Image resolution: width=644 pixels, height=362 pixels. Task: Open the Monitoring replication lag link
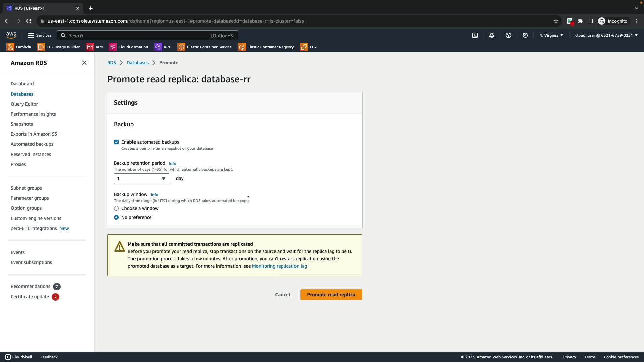[279, 266]
